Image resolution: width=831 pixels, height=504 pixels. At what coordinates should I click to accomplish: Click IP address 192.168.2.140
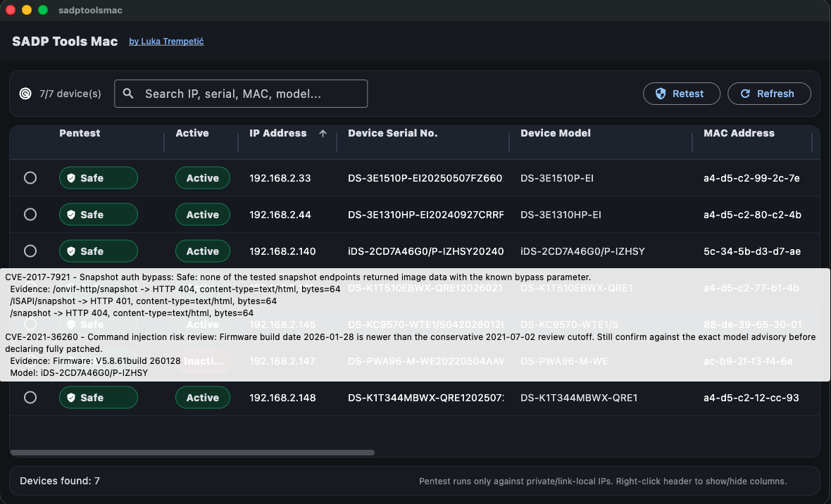pos(282,251)
